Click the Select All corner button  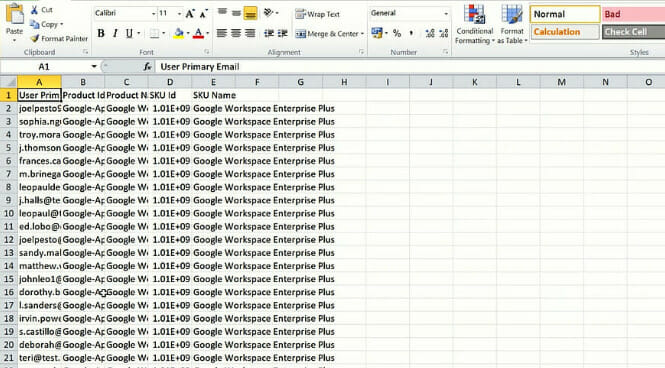(x=8, y=82)
